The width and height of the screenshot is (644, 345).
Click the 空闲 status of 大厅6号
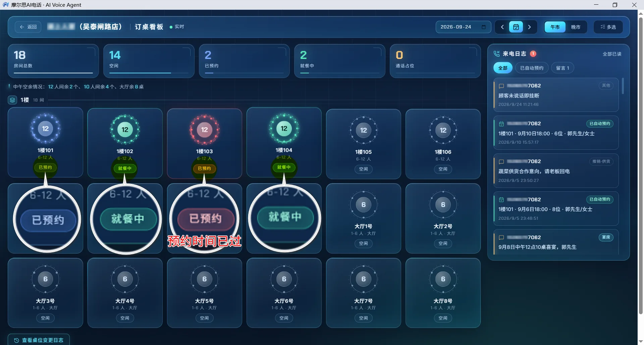coord(284,318)
